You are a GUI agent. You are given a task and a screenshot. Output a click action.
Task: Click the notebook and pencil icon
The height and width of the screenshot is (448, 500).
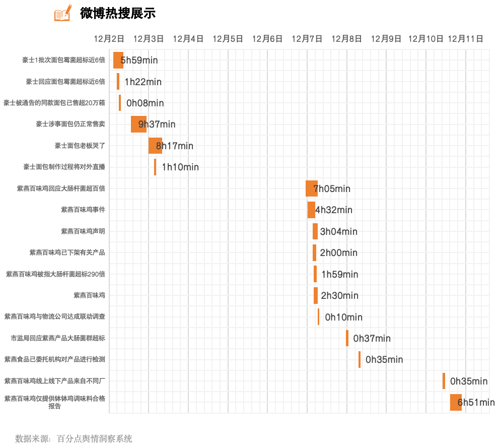pyautogui.click(x=63, y=13)
